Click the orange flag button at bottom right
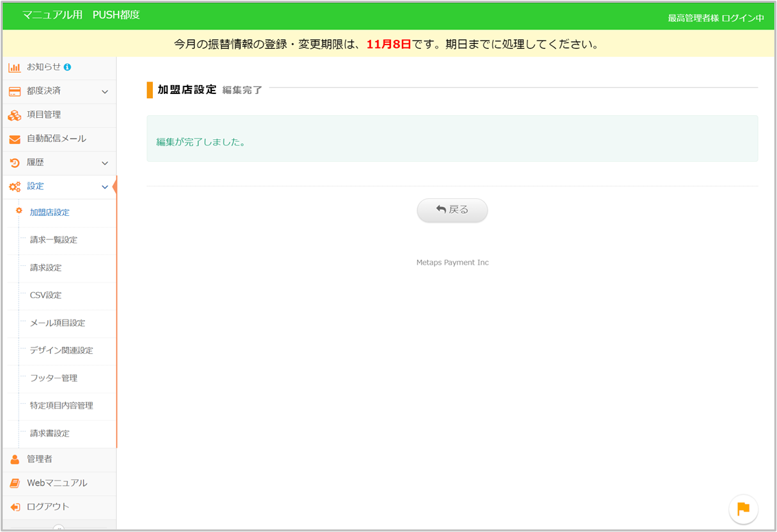Image resolution: width=777 pixels, height=532 pixels. 743,509
